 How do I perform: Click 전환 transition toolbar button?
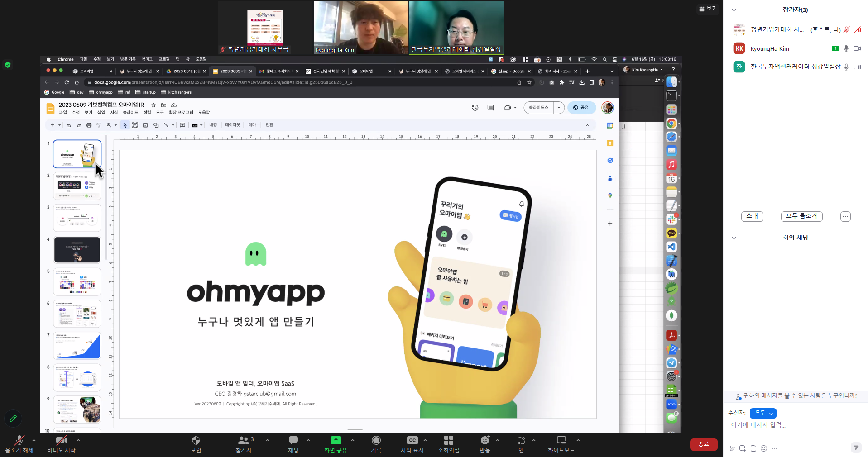pyautogui.click(x=269, y=125)
